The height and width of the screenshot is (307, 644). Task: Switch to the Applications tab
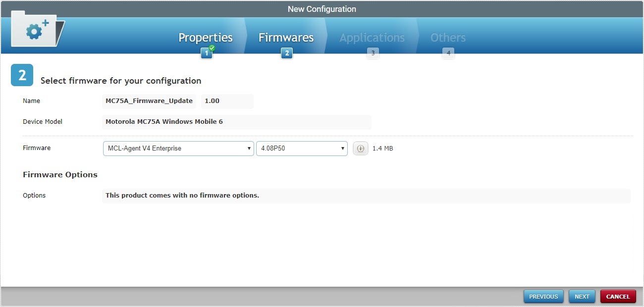[x=372, y=37]
